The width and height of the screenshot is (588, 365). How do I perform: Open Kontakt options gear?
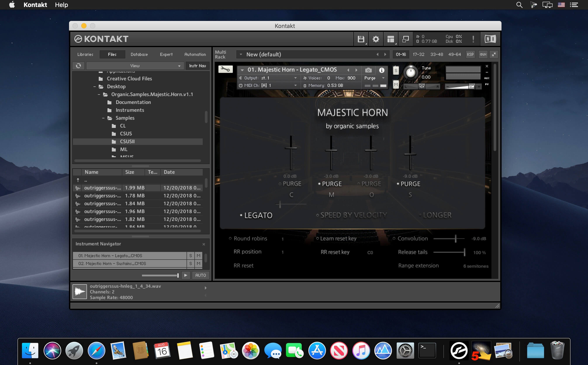[376, 39]
